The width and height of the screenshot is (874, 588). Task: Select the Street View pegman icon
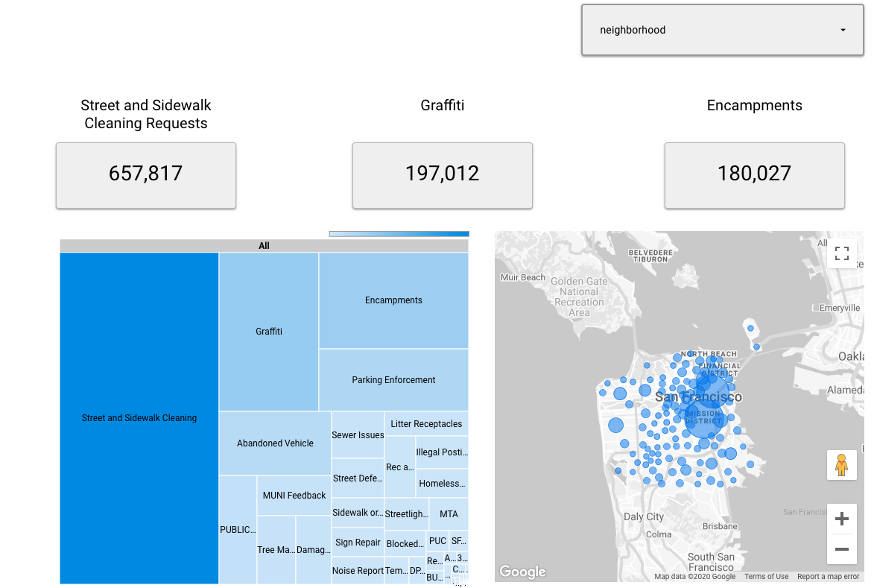[841, 465]
